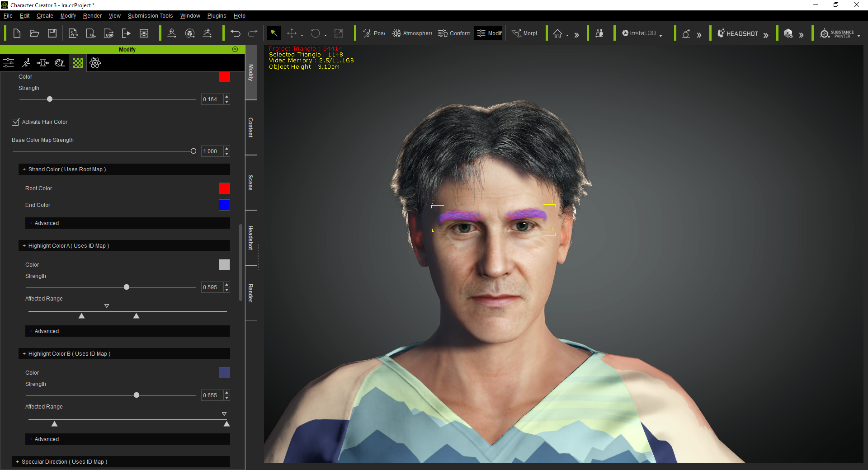Switch to the Scene side tab
Image resolution: width=868 pixels, height=470 pixels.
pyautogui.click(x=251, y=183)
